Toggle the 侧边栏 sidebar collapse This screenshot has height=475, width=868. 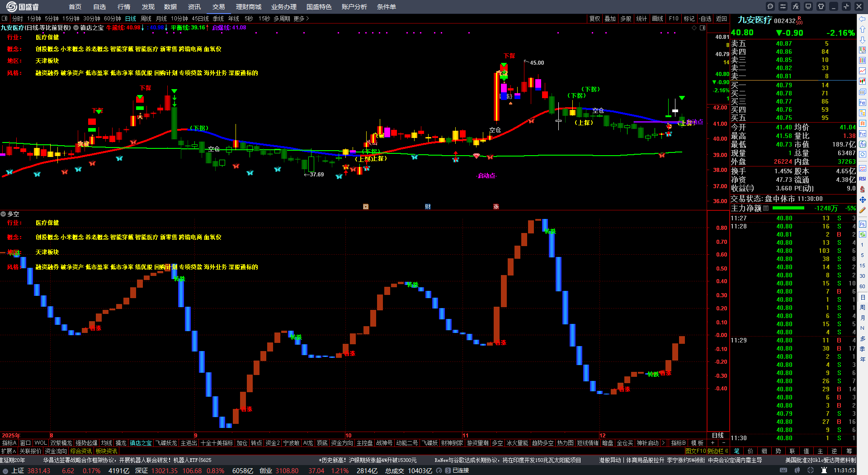pos(718,451)
